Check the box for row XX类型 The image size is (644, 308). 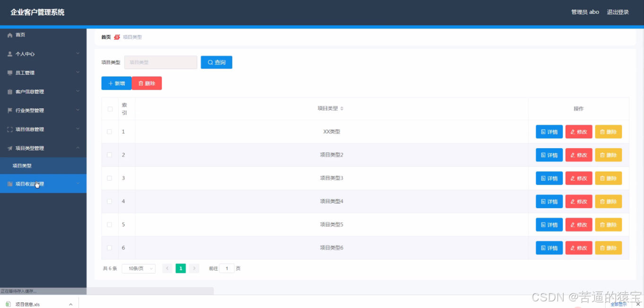pyautogui.click(x=110, y=132)
